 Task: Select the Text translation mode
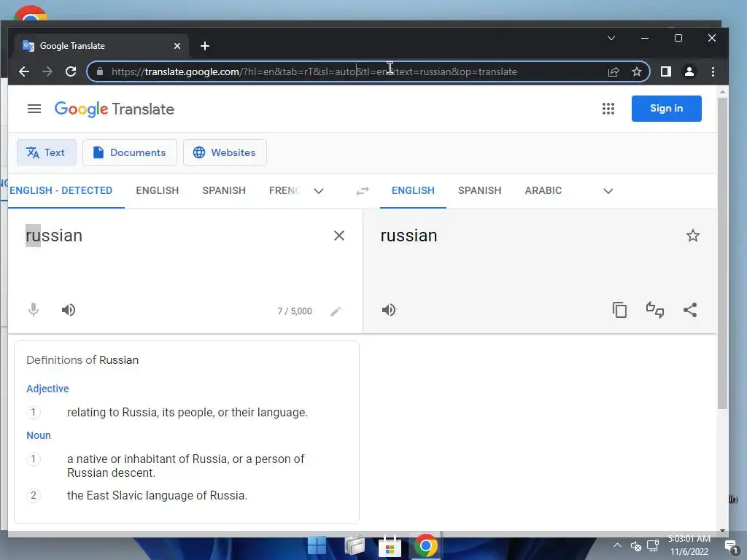pyautogui.click(x=46, y=152)
